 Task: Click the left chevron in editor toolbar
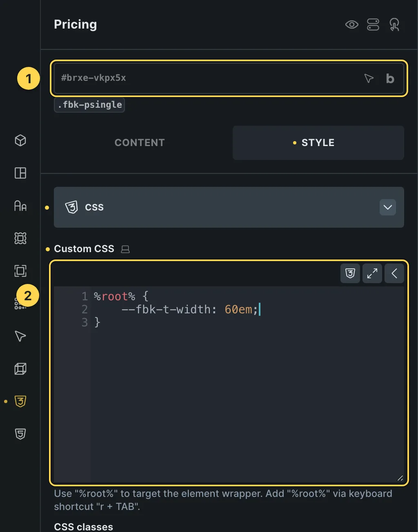coord(394,273)
